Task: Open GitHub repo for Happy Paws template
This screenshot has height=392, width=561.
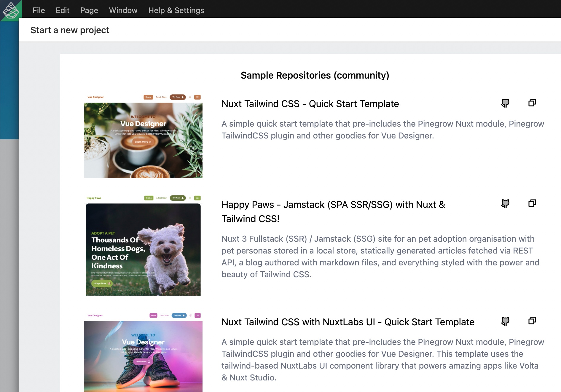Action: click(x=505, y=203)
